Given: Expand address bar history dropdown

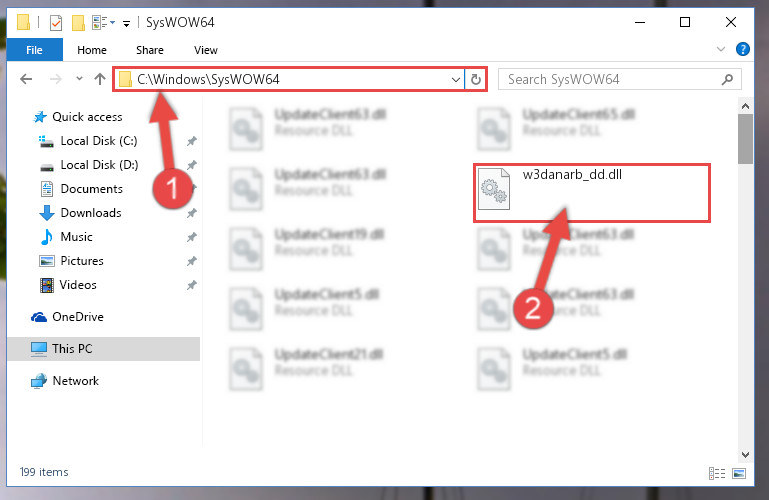Looking at the screenshot, I should click(456, 79).
